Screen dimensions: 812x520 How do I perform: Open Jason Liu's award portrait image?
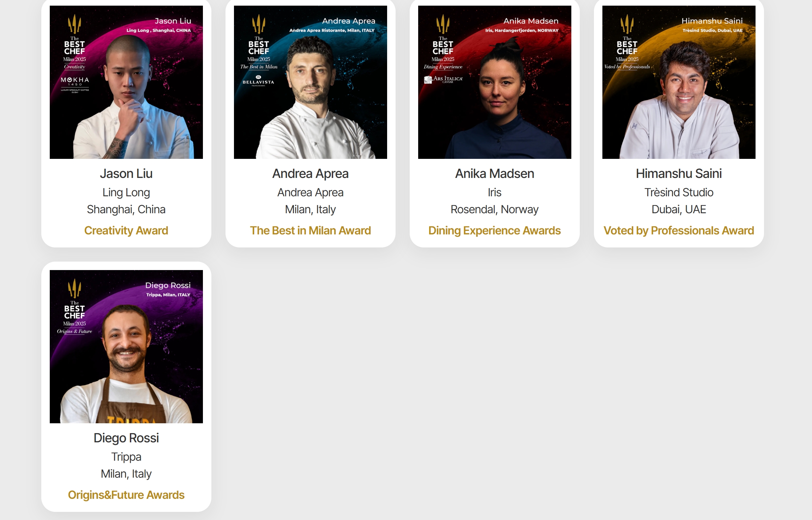coord(126,82)
